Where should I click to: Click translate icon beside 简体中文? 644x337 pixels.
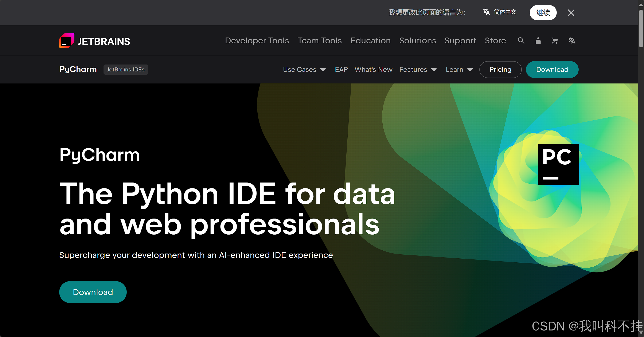pos(486,12)
